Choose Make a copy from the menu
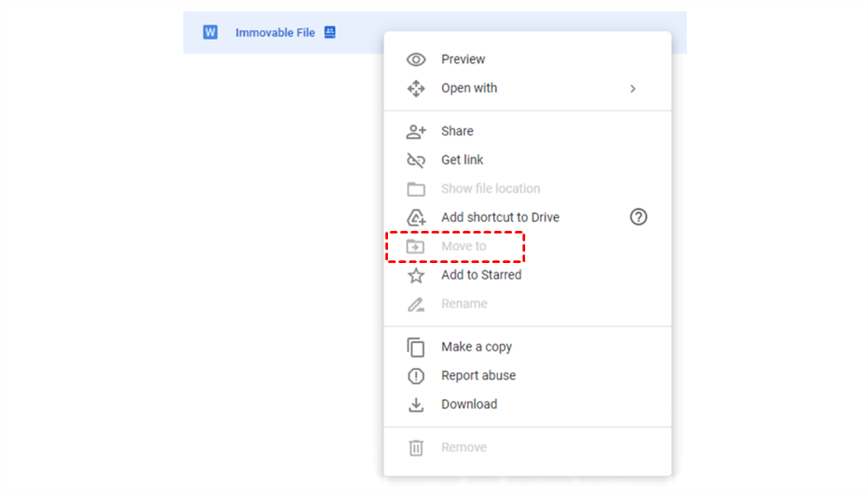 476,347
